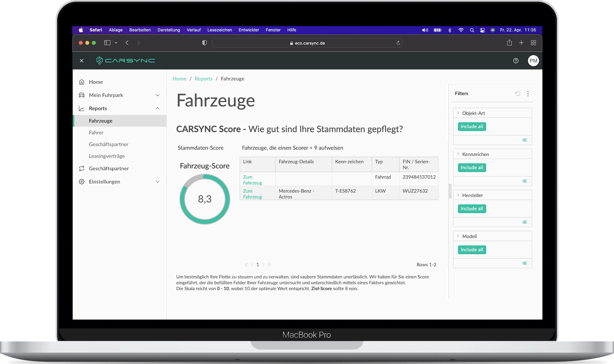Click Home breadcrumb link
The width and height of the screenshot is (614, 364).
click(179, 79)
